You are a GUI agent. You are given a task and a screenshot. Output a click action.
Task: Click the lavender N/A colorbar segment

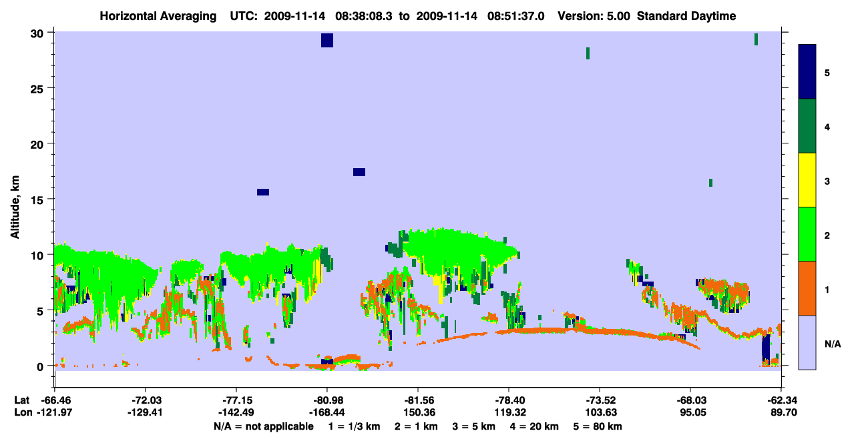(x=807, y=342)
